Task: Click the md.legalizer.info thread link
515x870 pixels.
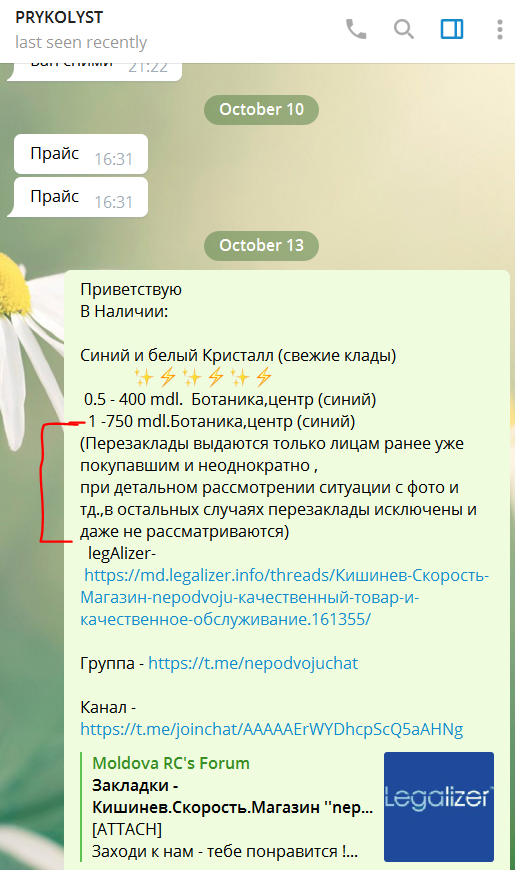Action: pos(285,597)
